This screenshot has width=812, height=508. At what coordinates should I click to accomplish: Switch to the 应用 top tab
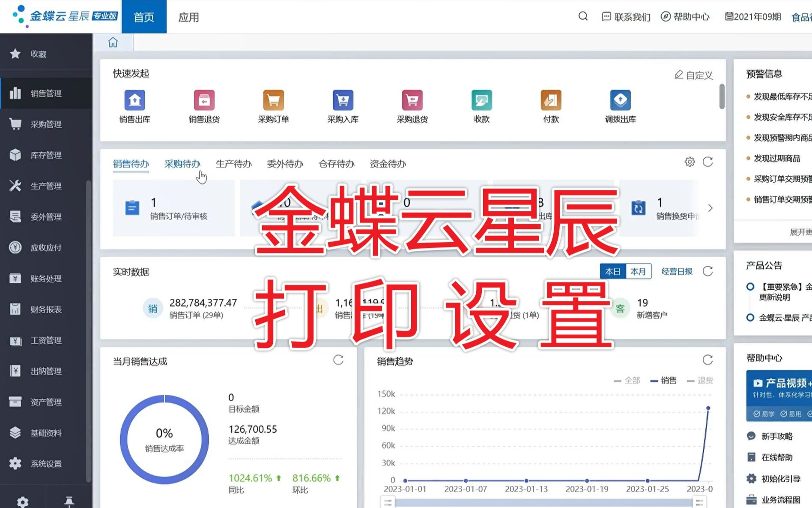pyautogui.click(x=188, y=17)
